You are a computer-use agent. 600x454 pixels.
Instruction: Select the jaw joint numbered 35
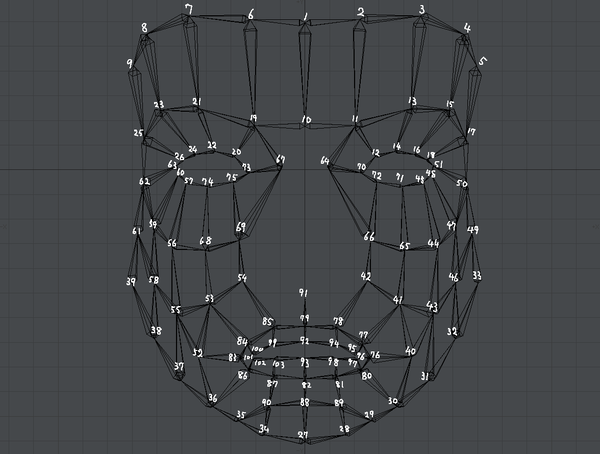pyautogui.click(x=240, y=415)
